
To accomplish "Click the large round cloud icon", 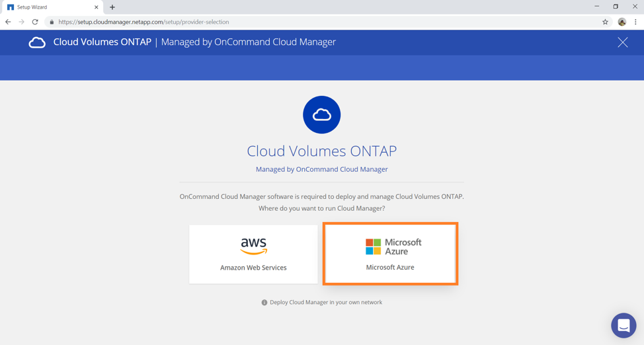I will [x=321, y=115].
